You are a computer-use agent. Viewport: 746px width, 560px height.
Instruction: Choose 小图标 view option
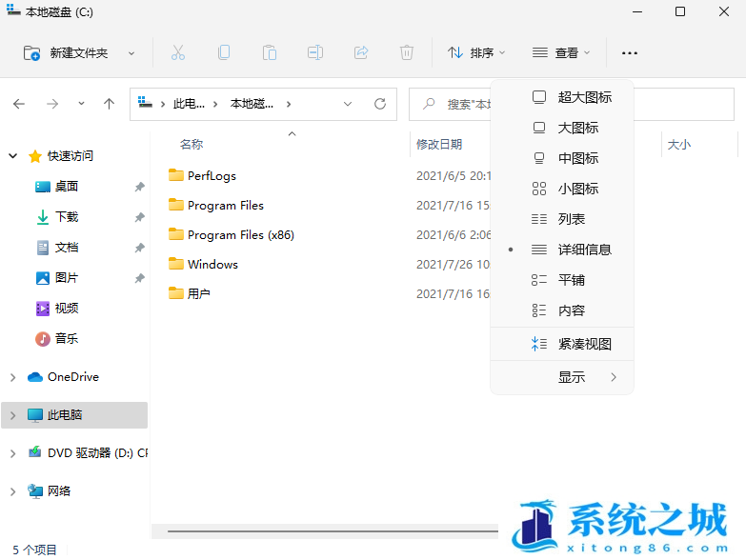pos(562,189)
